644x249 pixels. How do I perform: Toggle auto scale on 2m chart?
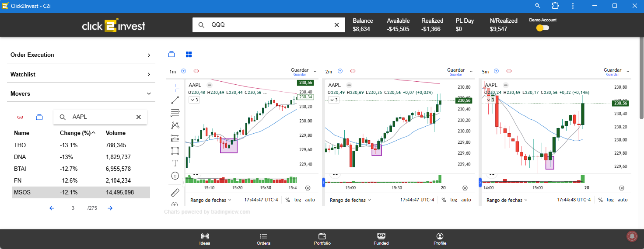(x=466, y=200)
